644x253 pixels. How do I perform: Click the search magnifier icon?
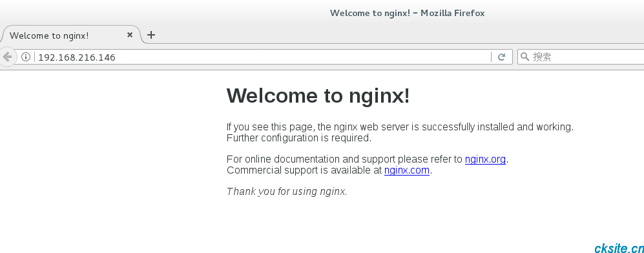[525, 57]
